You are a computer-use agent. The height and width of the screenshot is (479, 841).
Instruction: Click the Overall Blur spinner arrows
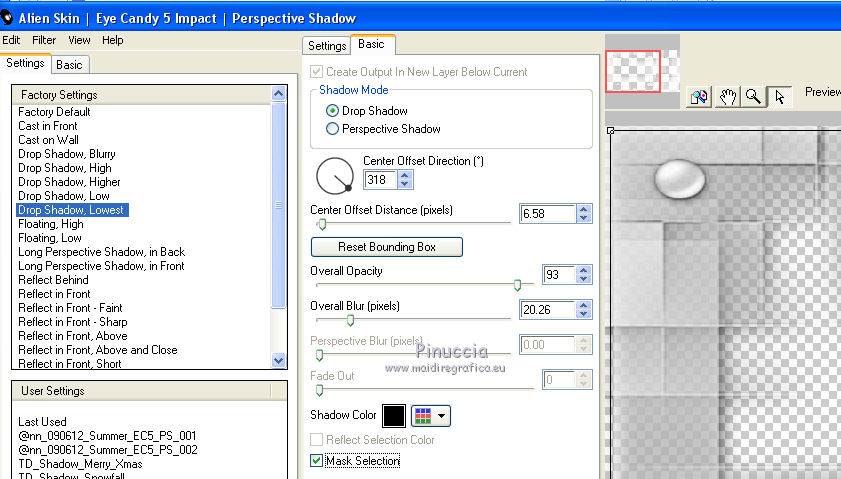coord(584,309)
